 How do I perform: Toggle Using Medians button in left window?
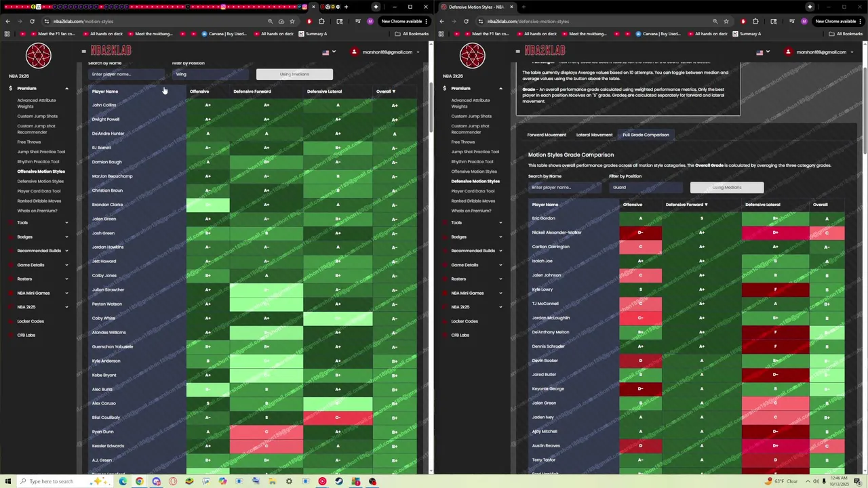coord(294,74)
